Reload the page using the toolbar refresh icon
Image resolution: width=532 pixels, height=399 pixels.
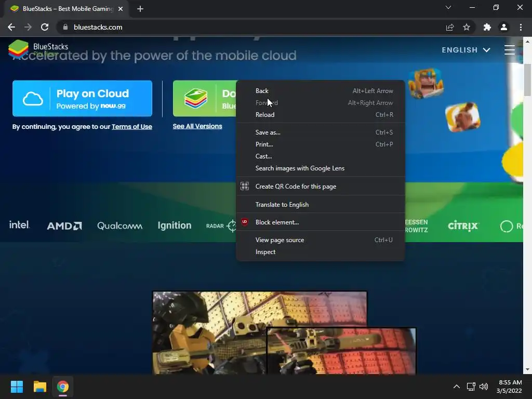(45, 27)
